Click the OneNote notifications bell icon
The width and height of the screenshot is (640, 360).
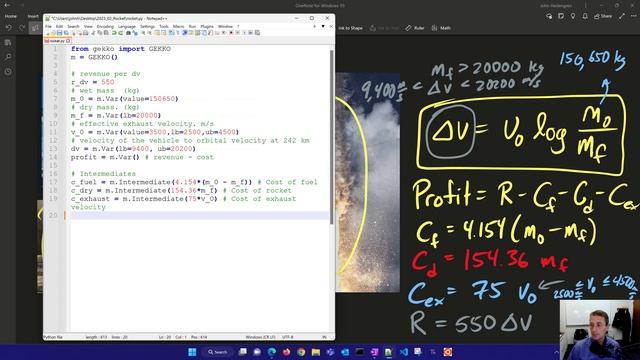tap(585, 16)
